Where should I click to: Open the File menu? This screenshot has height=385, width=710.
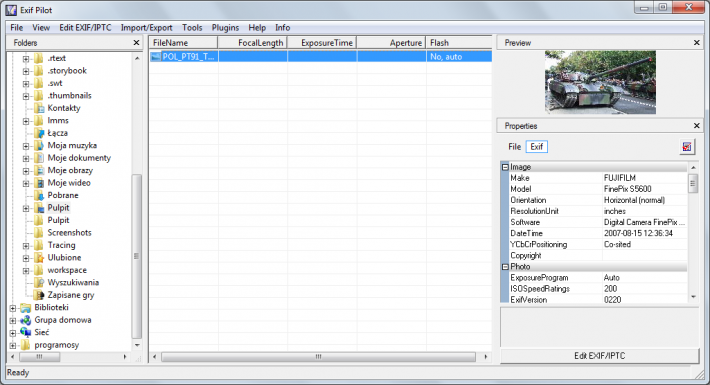click(x=16, y=28)
